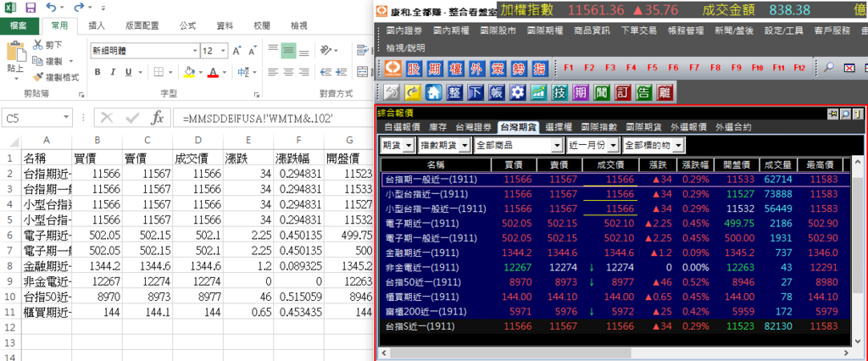Expand the Name Box C5 dropdown
This screenshot has width=868, height=361.
(x=67, y=118)
